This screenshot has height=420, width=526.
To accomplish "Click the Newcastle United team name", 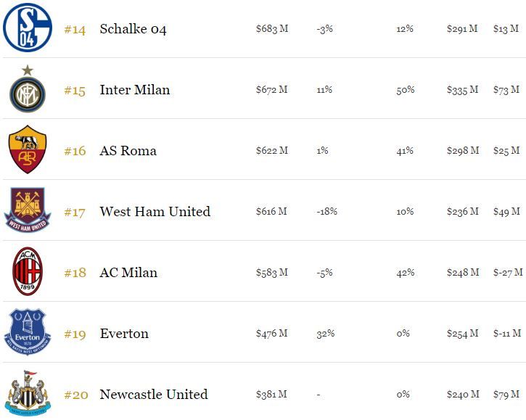I will click(153, 395).
